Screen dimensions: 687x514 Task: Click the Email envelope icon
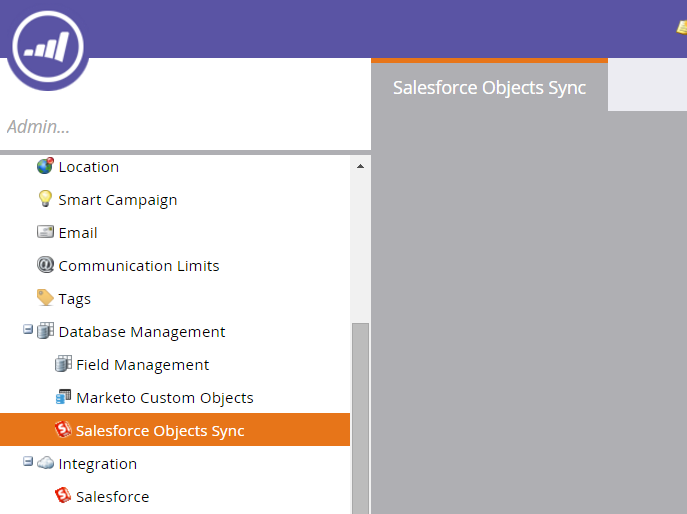(x=45, y=232)
